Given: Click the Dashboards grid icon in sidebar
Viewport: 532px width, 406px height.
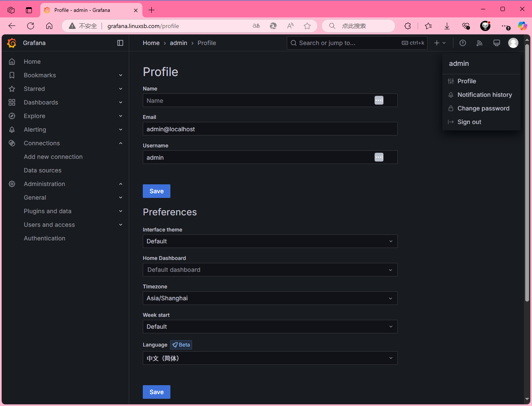Looking at the screenshot, I should coord(12,102).
